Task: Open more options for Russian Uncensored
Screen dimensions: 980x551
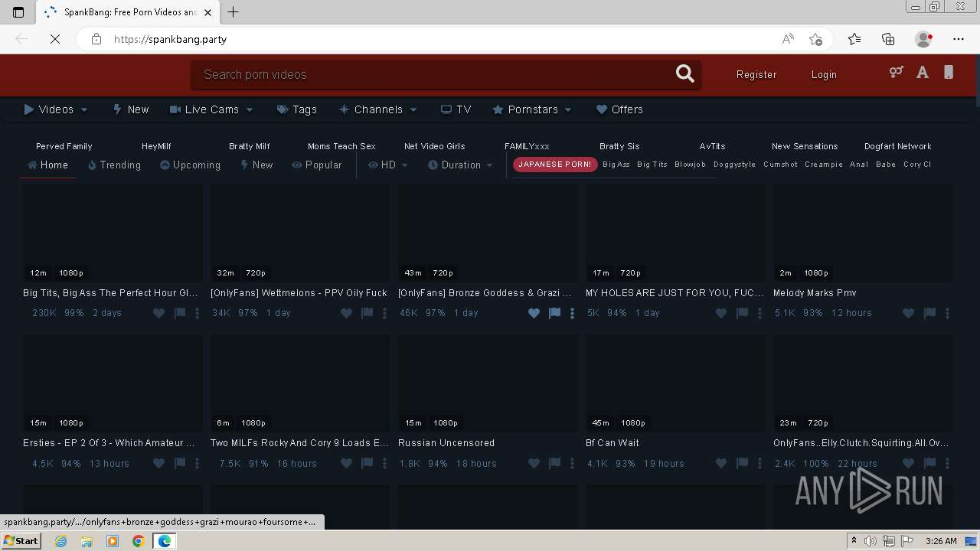Action: [x=573, y=463]
